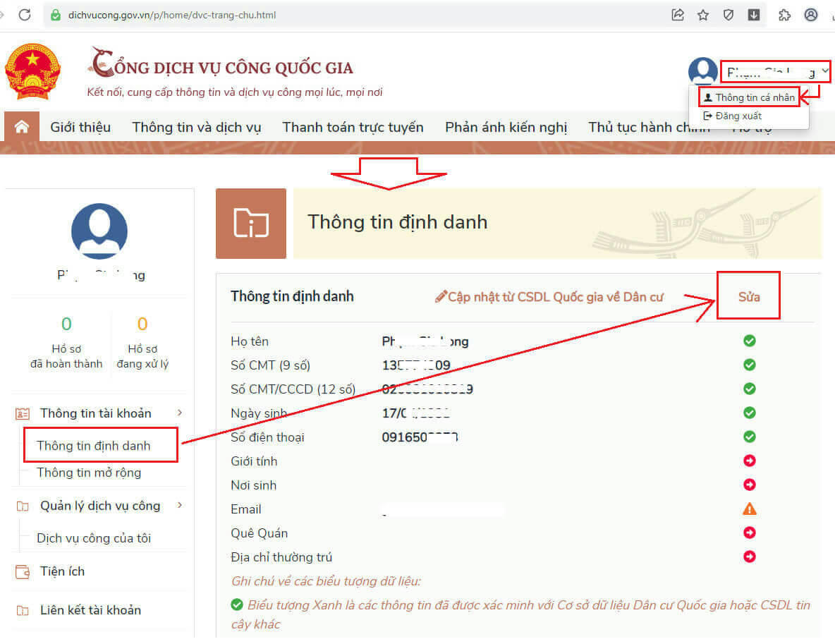Click the red arrow for Địa chỉ thường trú
Viewport: 835px width, 644px height.
click(x=749, y=557)
